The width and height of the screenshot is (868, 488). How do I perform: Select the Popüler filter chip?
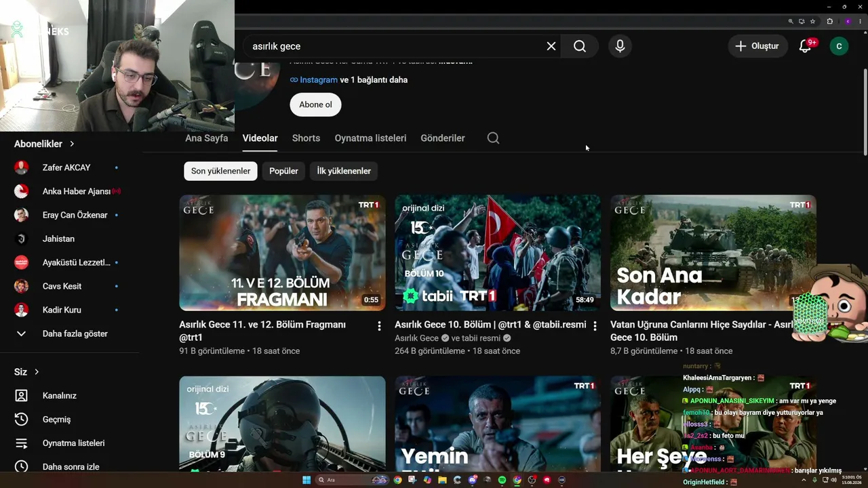(283, 171)
